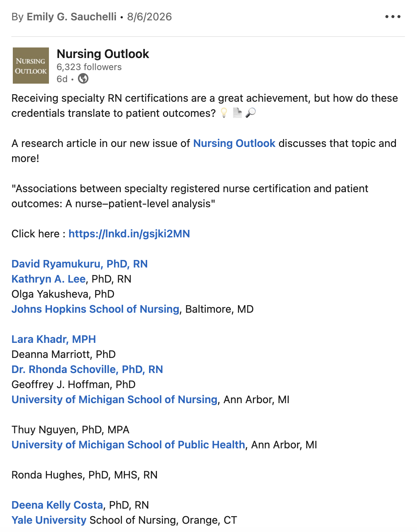The image size is (417, 532).
Task: Visit the Yale University page link
Action: pos(49,520)
